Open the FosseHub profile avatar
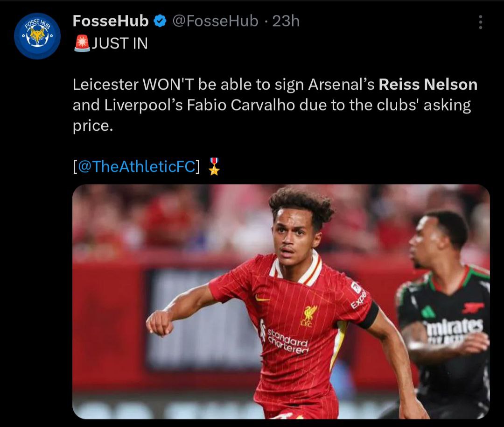 [37, 36]
